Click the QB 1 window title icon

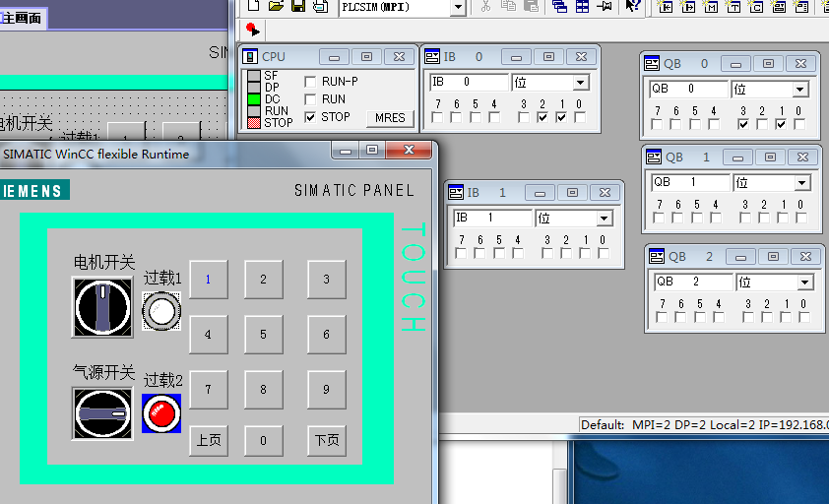pyautogui.click(x=654, y=157)
